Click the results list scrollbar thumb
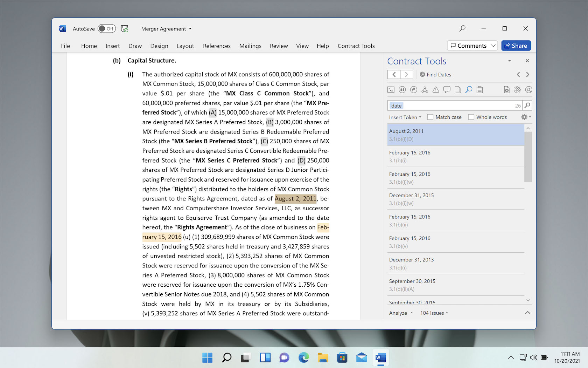 528,157
